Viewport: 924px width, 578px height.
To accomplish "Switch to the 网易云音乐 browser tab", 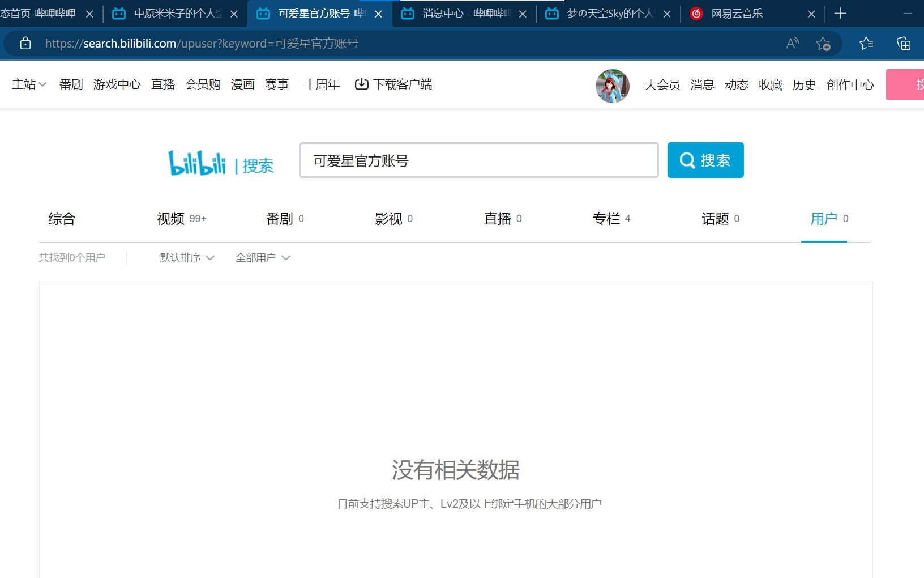I will click(x=752, y=14).
